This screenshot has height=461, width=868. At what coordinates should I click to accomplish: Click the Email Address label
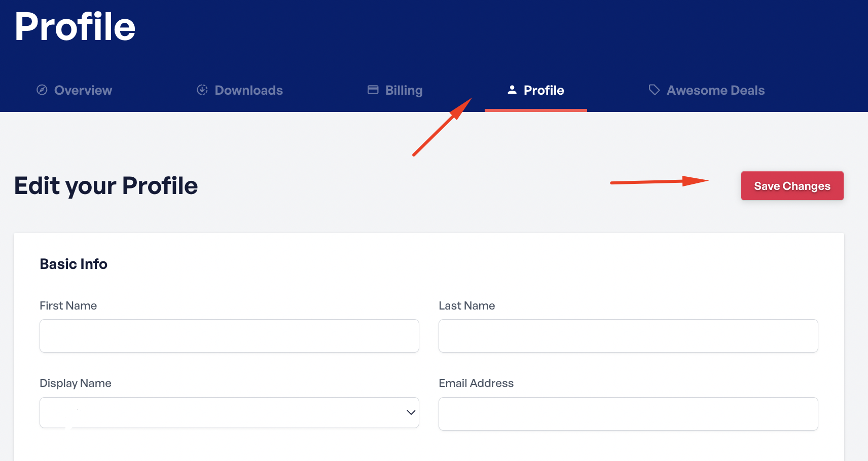pyautogui.click(x=476, y=383)
